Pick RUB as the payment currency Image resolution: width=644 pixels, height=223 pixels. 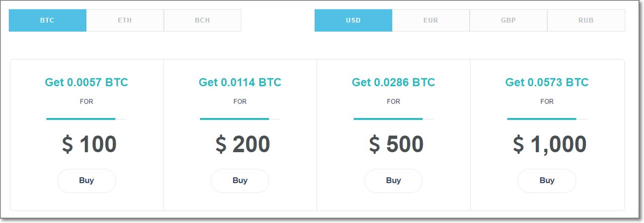pos(586,21)
